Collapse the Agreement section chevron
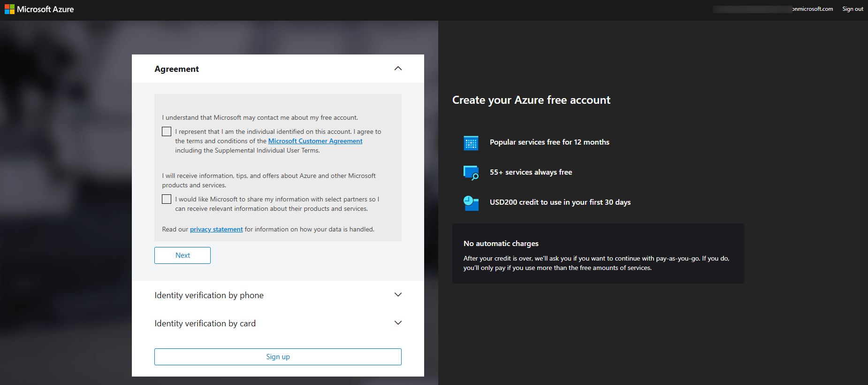868x385 pixels. 398,69
